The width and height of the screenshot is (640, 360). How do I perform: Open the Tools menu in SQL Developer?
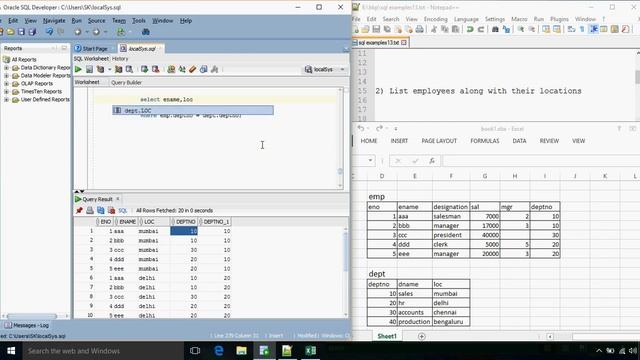[x=138, y=20]
